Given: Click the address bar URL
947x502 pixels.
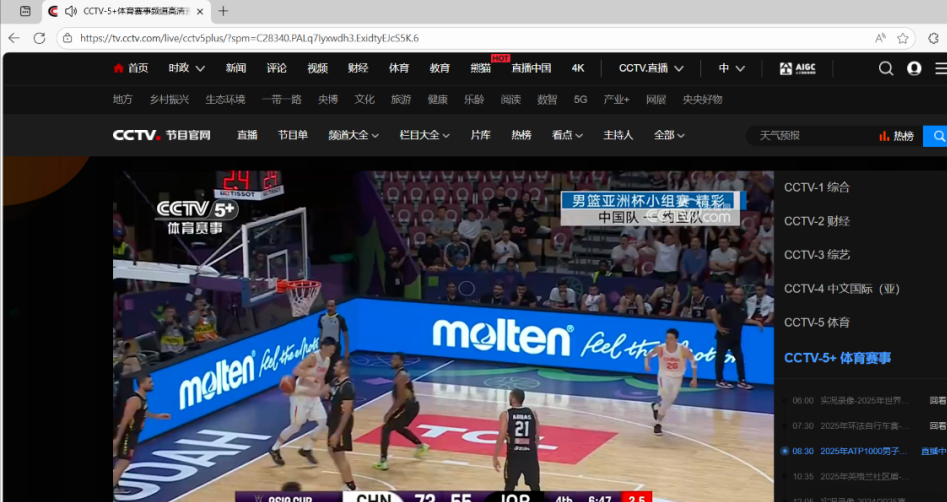Looking at the screenshot, I should pos(249,38).
